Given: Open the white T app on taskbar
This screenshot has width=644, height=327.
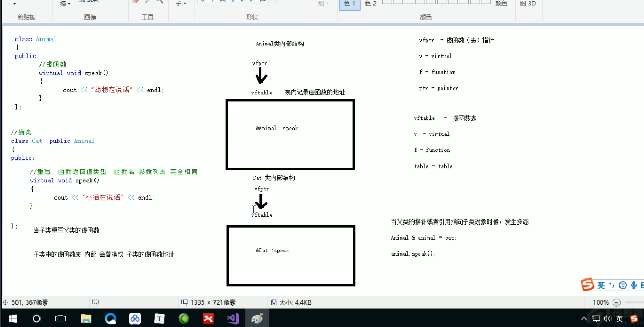Looking at the screenshot, I should click(160, 318).
